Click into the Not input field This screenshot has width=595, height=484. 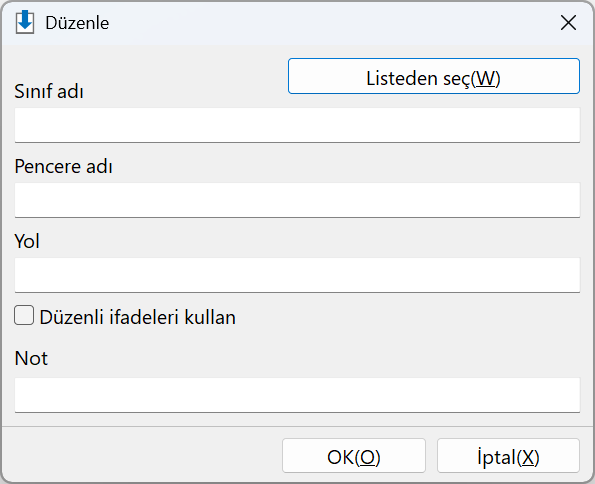(x=297, y=395)
